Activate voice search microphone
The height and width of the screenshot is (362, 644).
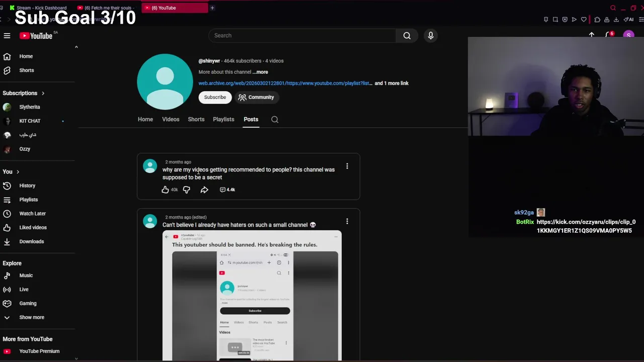(x=431, y=36)
